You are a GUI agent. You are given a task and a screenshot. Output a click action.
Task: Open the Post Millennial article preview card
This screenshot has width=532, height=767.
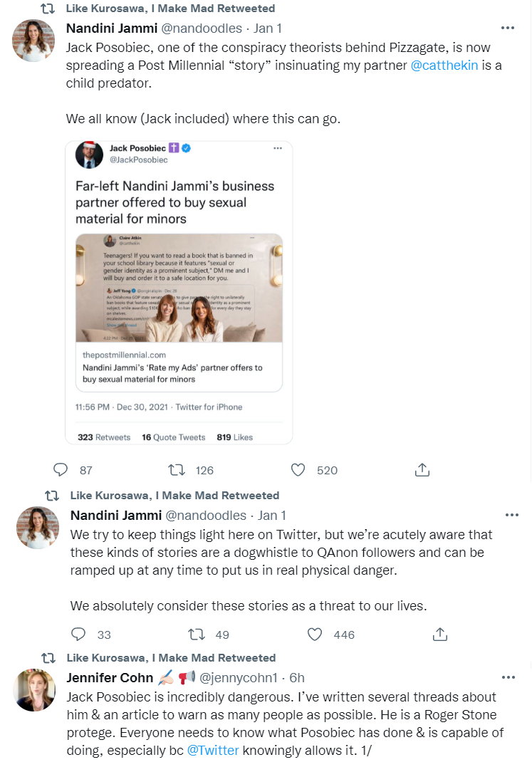tap(179, 312)
